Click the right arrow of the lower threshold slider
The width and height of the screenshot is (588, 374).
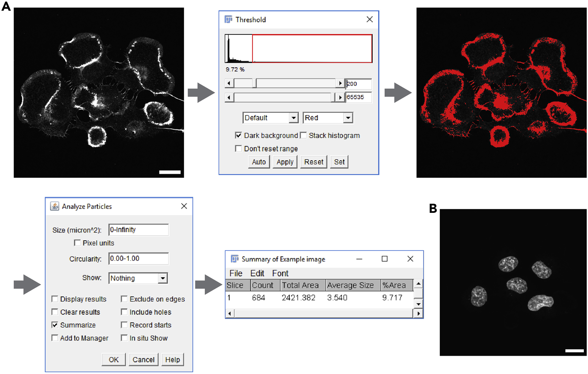click(340, 83)
